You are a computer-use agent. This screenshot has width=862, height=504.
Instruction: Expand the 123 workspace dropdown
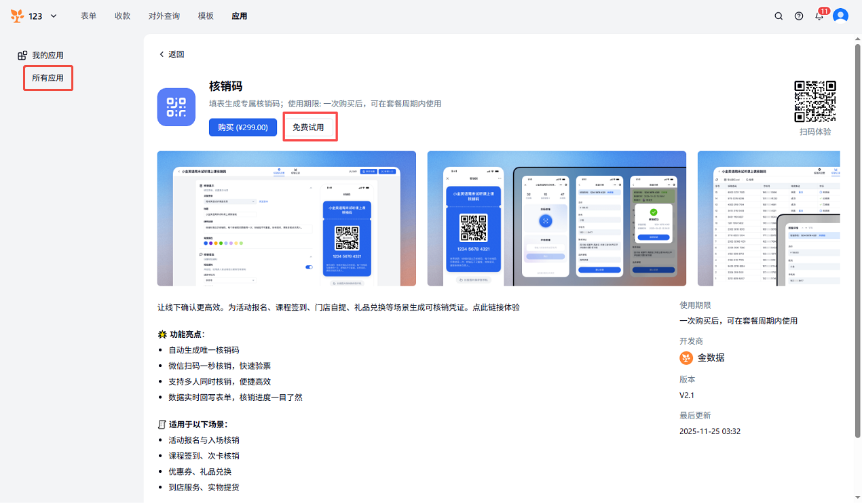click(x=53, y=16)
